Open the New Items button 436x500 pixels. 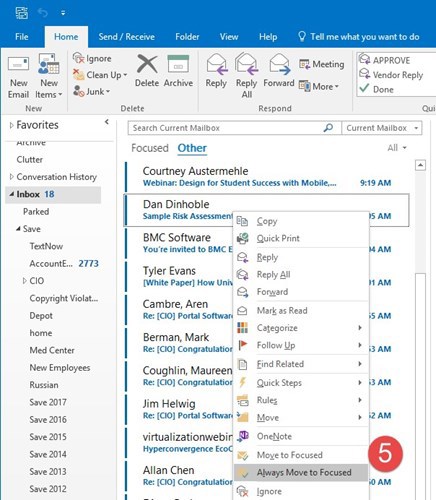tap(49, 77)
